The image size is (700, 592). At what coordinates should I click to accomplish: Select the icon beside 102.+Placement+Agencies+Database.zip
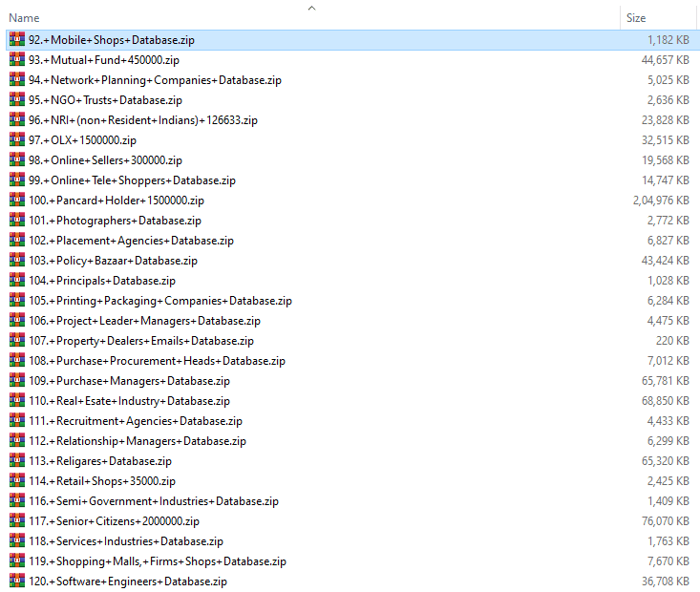(17, 241)
